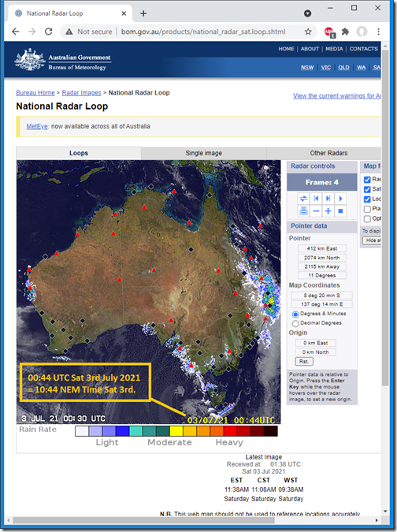Image resolution: width=397 pixels, height=532 pixels.
Task: Play the radar loop animation
Action: (x=341, y=199)
